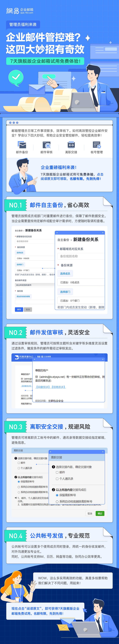Click the 【同意发送】 link in enlarged email

click(x=43, y=387)
